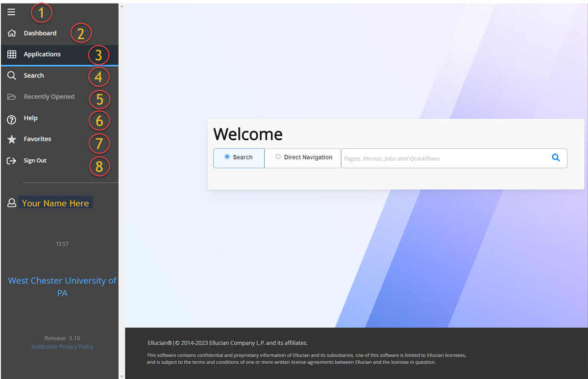
Task: Click the Help question mark icon
Action: point(12,119)
